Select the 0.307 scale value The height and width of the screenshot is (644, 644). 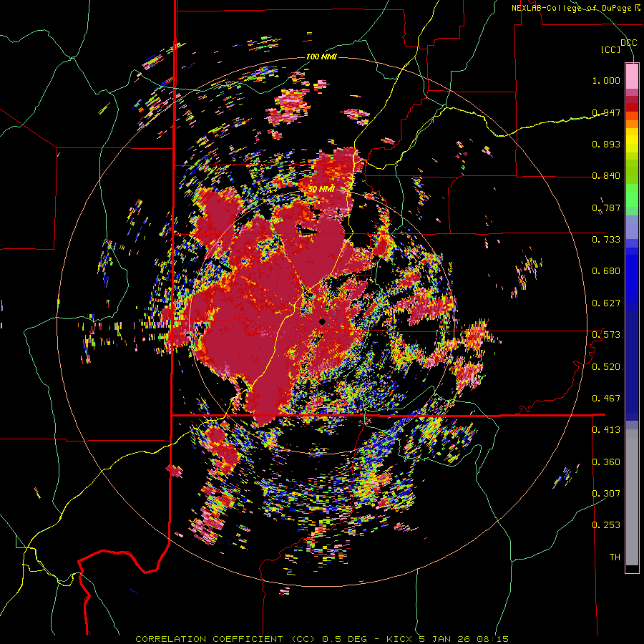coord(606,494)
